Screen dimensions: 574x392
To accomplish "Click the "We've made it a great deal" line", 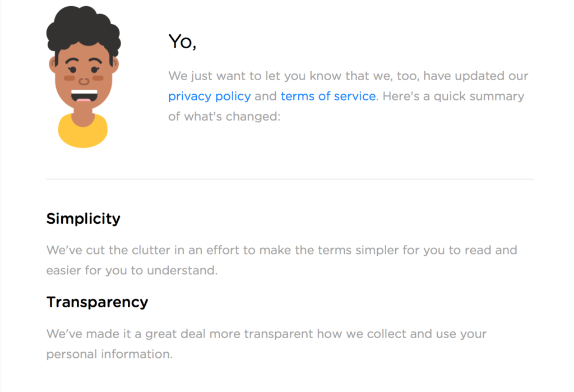I will click(x=266, y=334).
